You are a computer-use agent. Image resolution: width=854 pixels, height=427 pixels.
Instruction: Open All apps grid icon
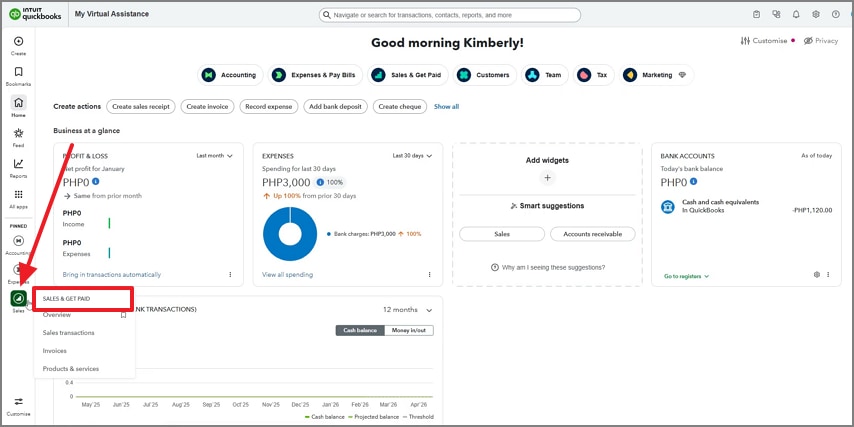(x=19, y=194)
